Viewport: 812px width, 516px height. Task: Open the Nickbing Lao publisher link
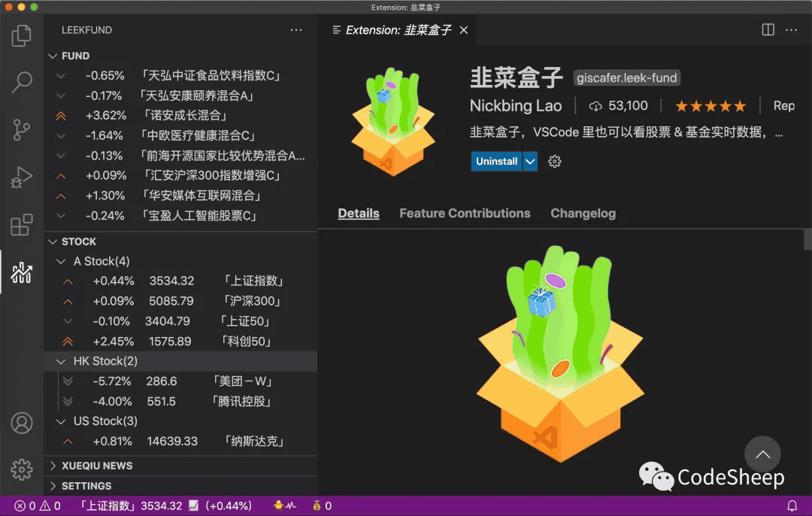coord(515,106)
